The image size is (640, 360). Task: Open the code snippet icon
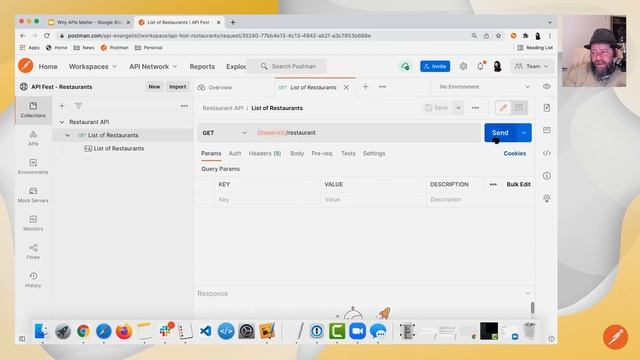(x=547, y=153)
